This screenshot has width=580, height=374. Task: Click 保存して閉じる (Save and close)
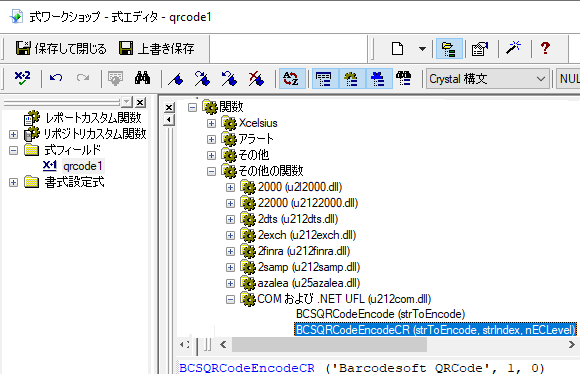[x=61, y=48]
